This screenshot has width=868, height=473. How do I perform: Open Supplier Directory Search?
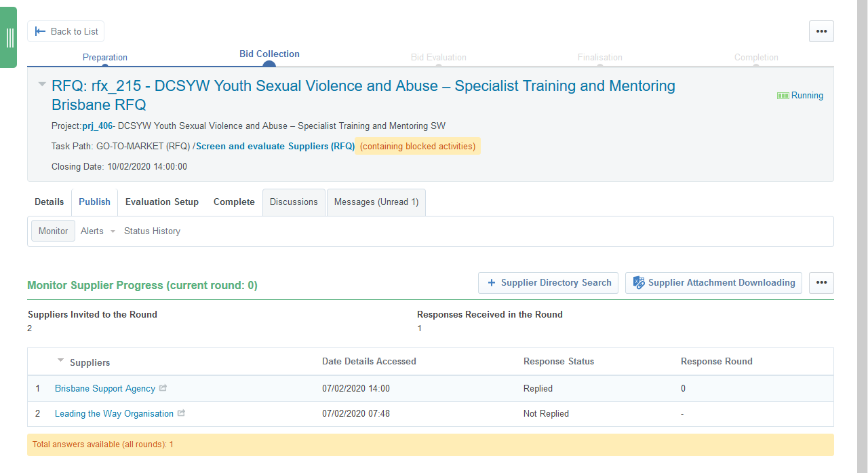point(548,283)
